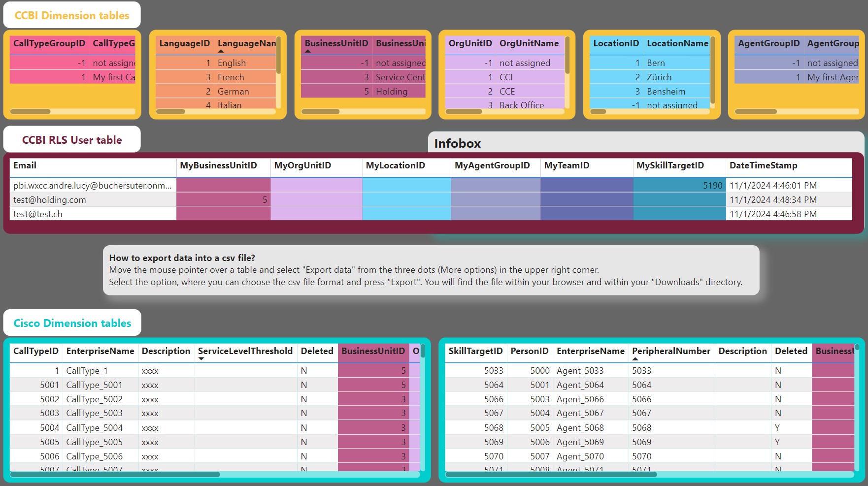Screen dimensions: 868x486
Task: Click the OrgUnitID column header
Action: coord(470,43)
